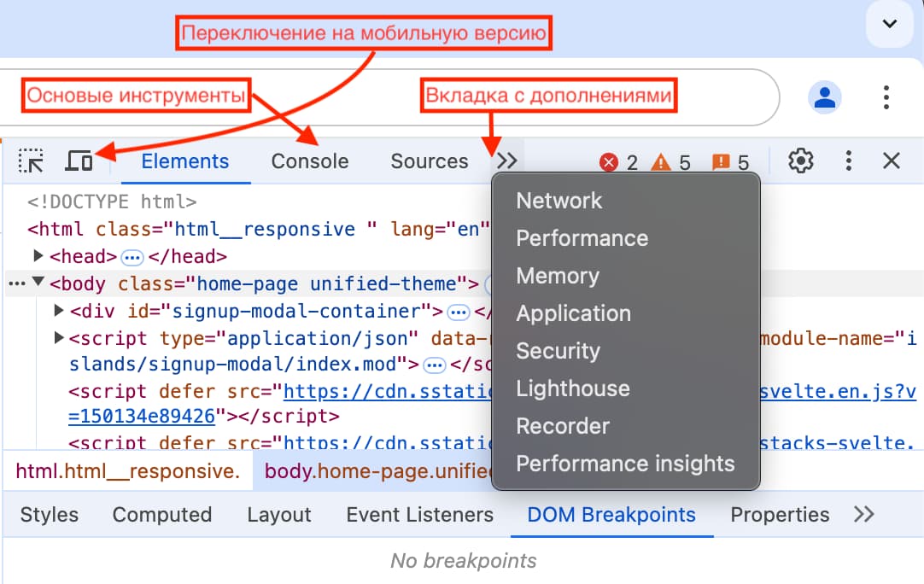Expand the signup-modal div ellipsis badge
The width and height of the screenshot is (924, 584).
(x=459, y=312)
